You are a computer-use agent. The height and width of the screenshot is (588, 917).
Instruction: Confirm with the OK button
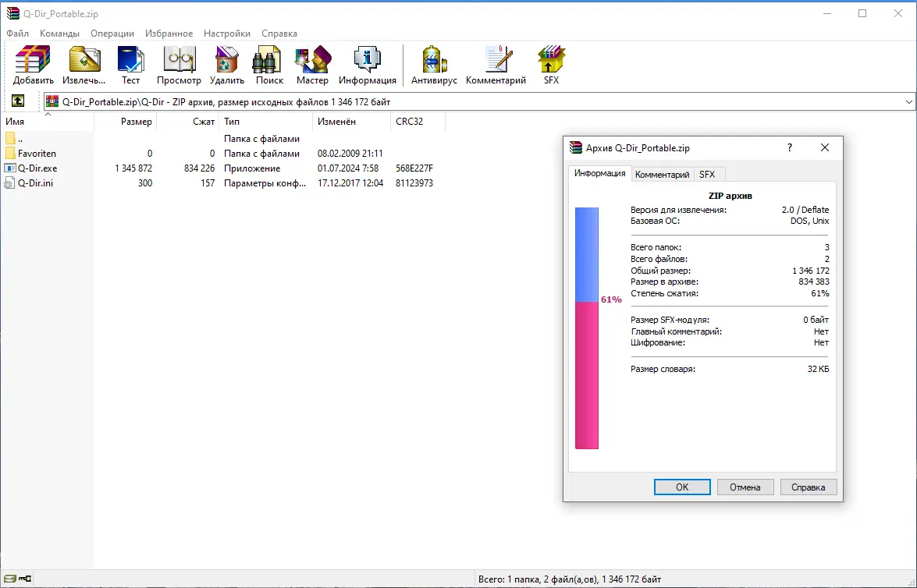(682, 487)
